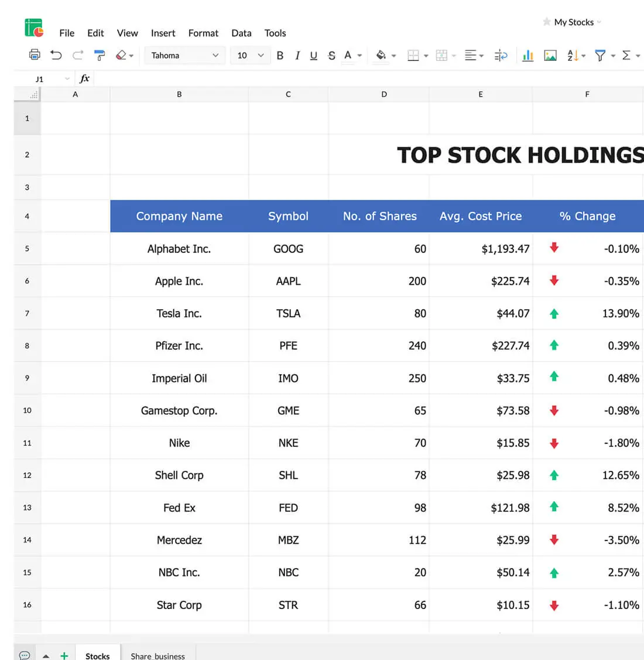Select the Paint Format tool
The height and width of the screenshot is (660, 644).
pos(100,55)
